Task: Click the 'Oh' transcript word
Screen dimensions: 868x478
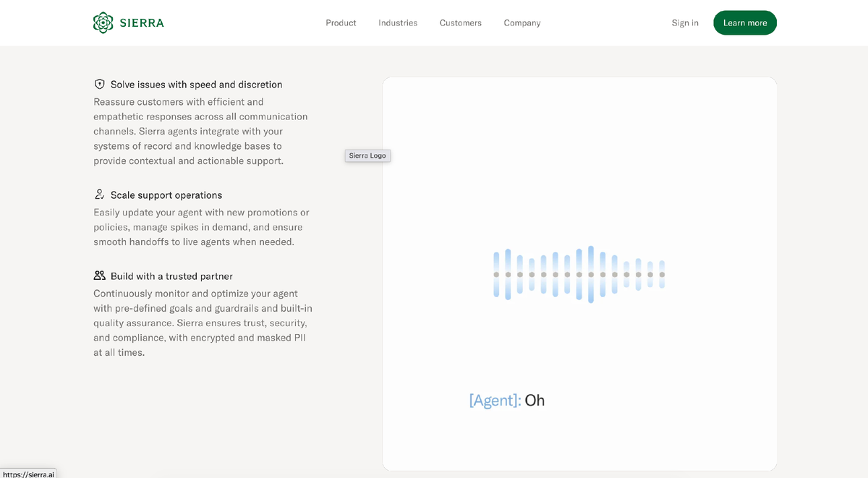Action: pyautogui.click(x=535, y=400)
